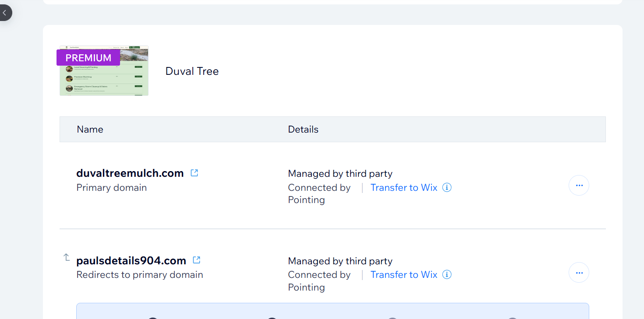Click the Name column header

pyautogui.click(x=90, y=130)
